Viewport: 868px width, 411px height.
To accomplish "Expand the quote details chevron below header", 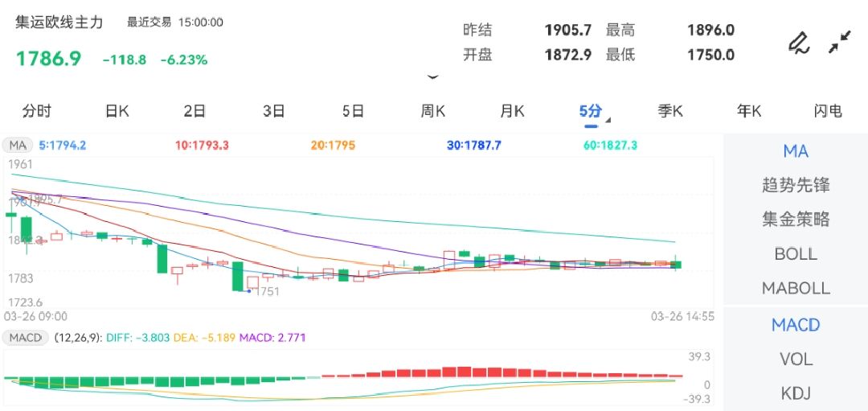I will click(433, 77).
